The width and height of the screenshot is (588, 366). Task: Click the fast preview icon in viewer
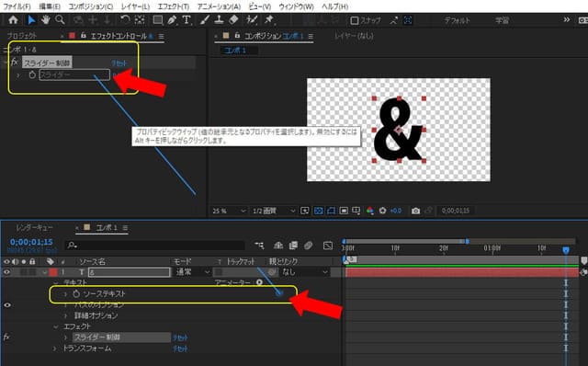point(305,211)
